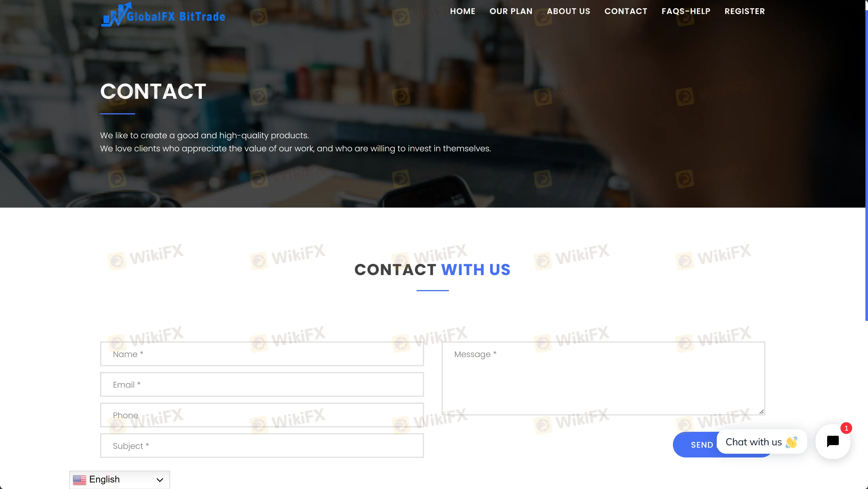Click the chat bubble icon bottom right
Screen dimensions: 868x489
pos(832,441)
